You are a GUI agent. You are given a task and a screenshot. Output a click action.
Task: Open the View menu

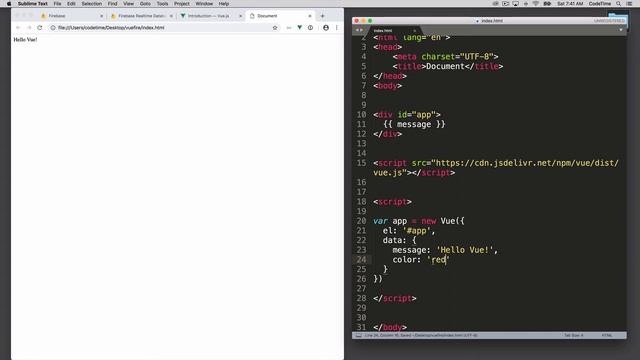click(129, 4)
